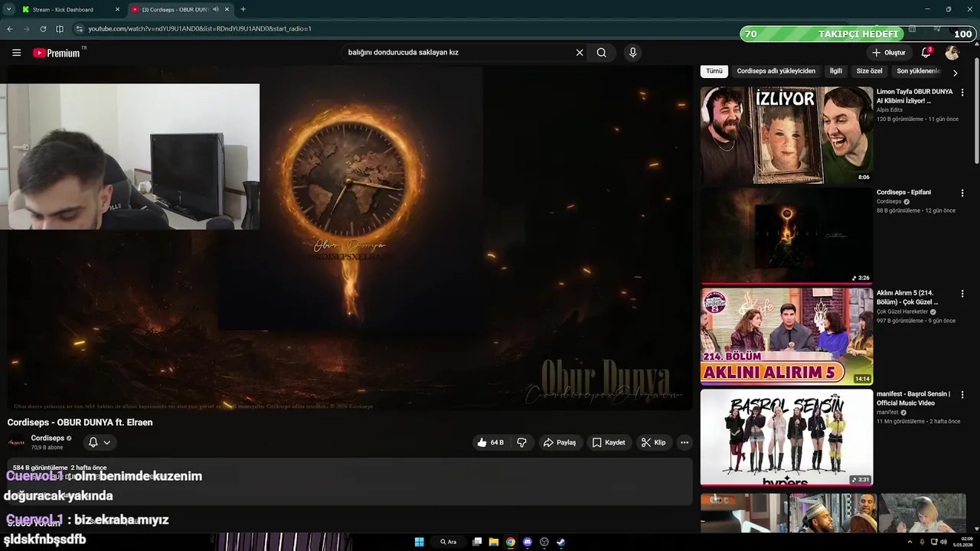Open Task View on taskbar

477,542
